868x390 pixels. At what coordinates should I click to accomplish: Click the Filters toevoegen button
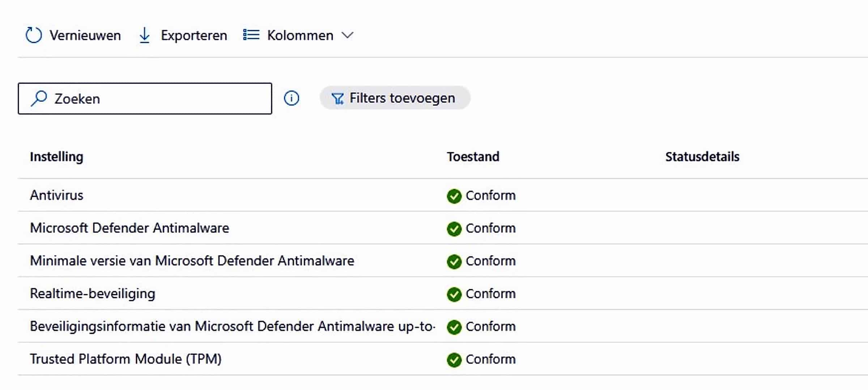point(395,98)
